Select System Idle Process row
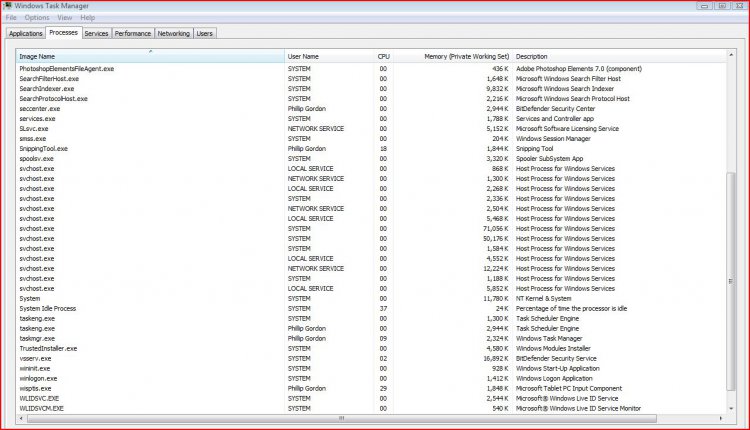The height and width of the screenshot is (430, 750). pyautogui.click(x=371, y=309)
